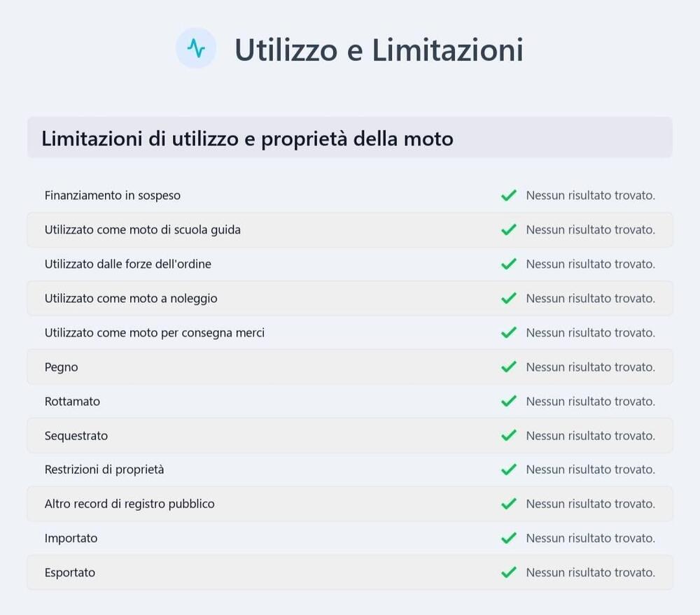This screenshot has width=700, height=615.
Task: Click Nessun risultato trovato in the Esportato row
Action: tap(590, 572)
